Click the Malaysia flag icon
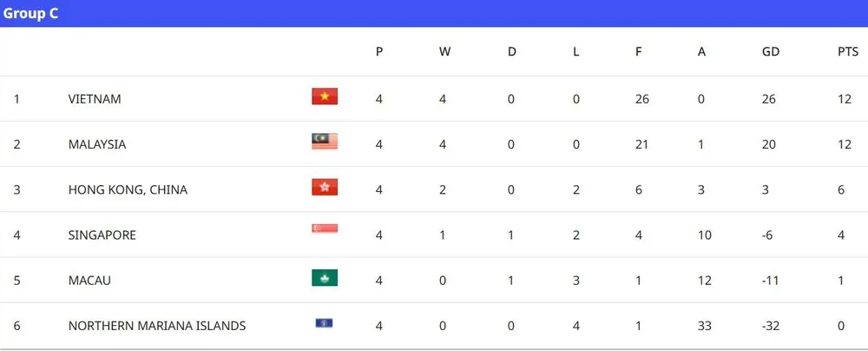The width and height of the screenshot is (868, 351). [x=325, y=142]
